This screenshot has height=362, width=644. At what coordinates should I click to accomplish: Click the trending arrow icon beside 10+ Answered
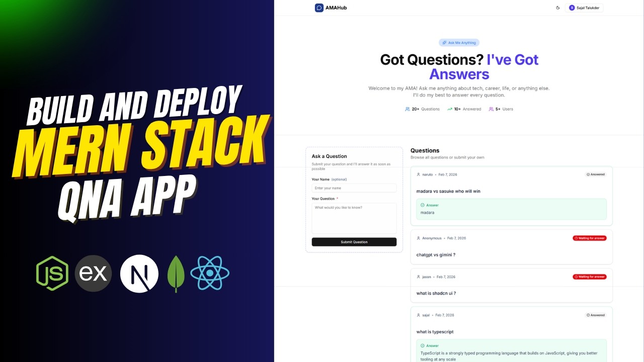(450, 109)
